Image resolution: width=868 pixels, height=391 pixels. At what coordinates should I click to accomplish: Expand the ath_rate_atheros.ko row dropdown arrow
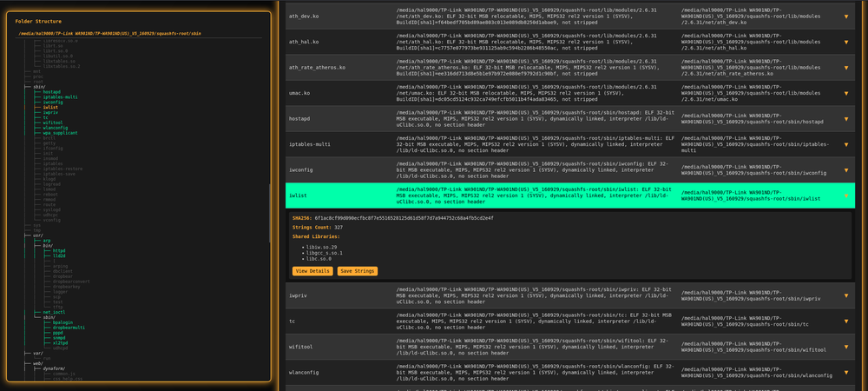pyautogui.click(x=845, y=68)
